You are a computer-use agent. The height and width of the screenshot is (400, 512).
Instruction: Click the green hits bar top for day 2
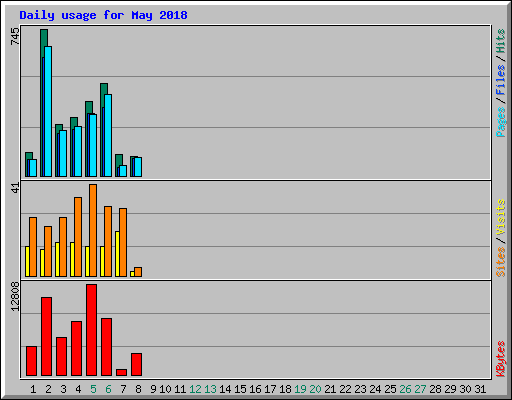(x=44, y=37)
